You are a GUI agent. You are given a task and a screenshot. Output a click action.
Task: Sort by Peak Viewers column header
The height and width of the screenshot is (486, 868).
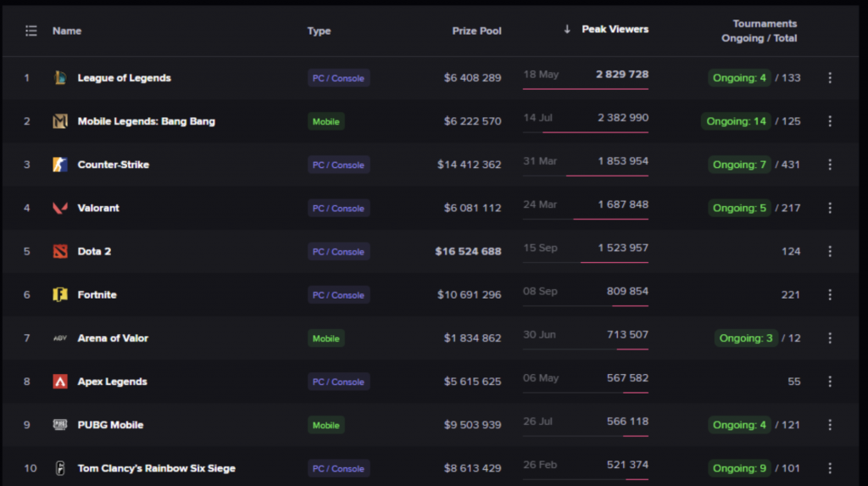(615, 30)
